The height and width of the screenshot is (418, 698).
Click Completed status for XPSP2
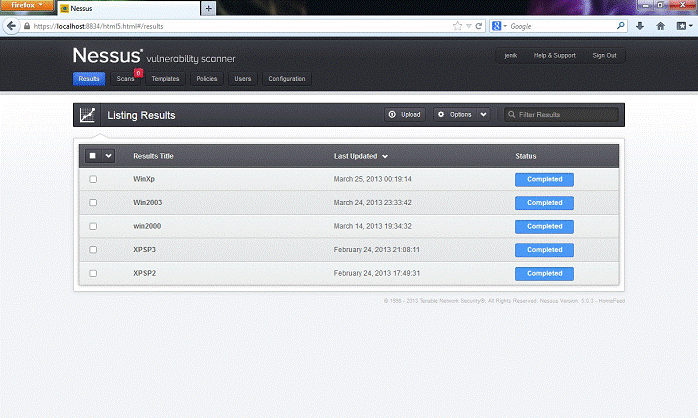tap(544, 274)
